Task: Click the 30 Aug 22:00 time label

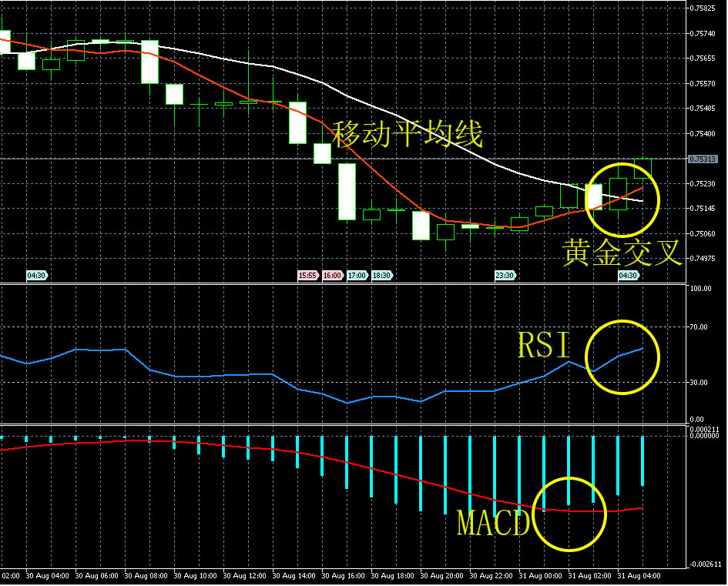Action: pyautogui.click(x=491, y=576)
